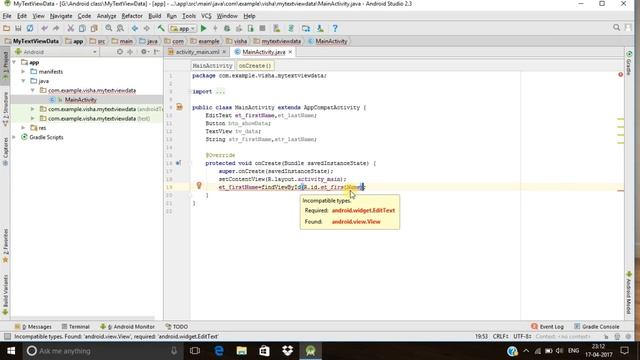This screenshot has width=640, height=360.
Task: Click the Debug app bug icon
Action: (227, 29)
